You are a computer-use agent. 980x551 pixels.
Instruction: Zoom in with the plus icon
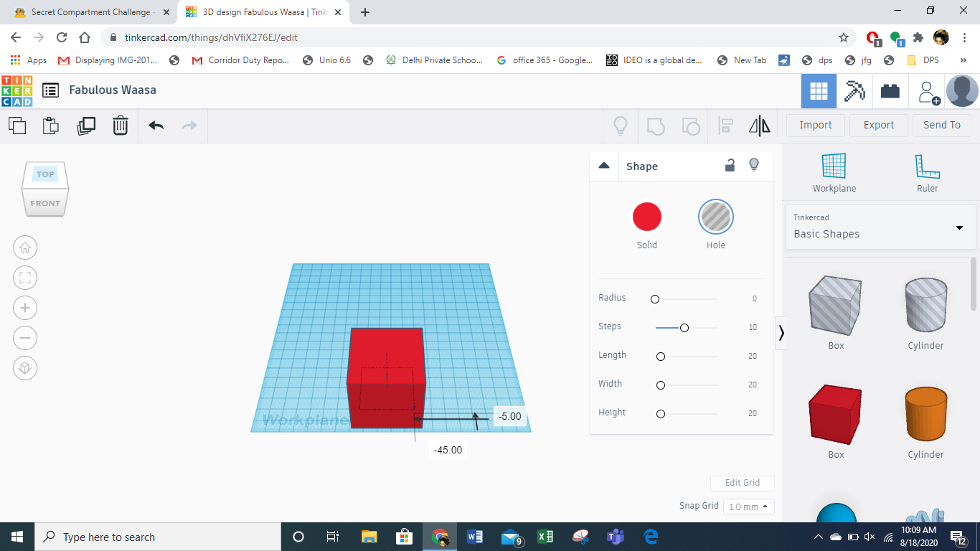point(25,308)
